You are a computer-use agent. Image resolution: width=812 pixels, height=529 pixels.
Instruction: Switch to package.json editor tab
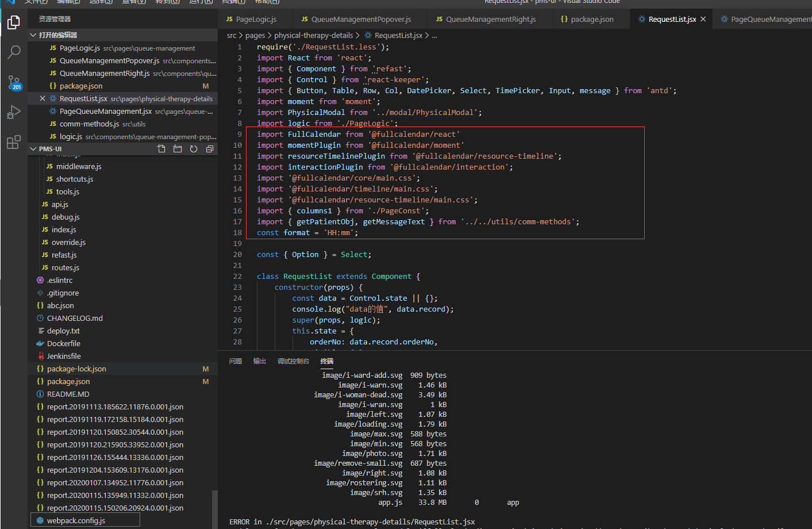tap(591, 19)
